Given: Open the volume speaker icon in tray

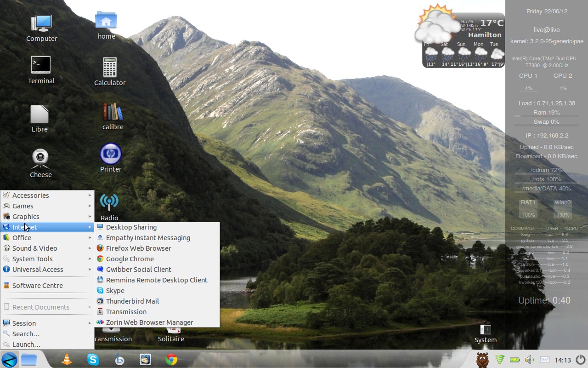Looking at the screenshot, I should tap(529, 359).
